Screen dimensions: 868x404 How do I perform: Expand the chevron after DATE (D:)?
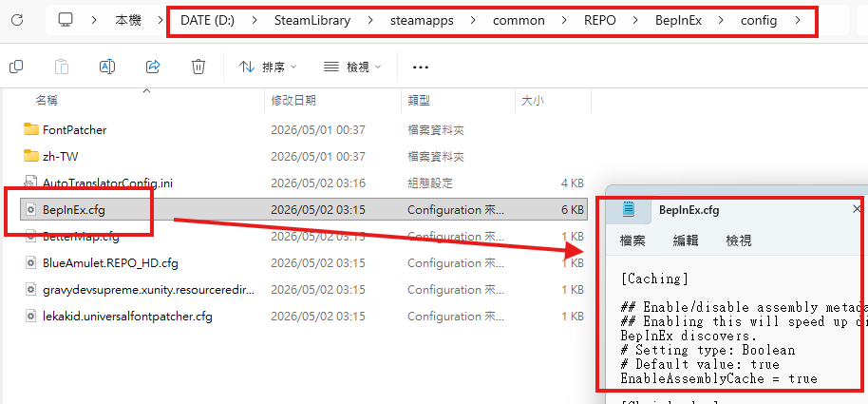click(255, 21)
